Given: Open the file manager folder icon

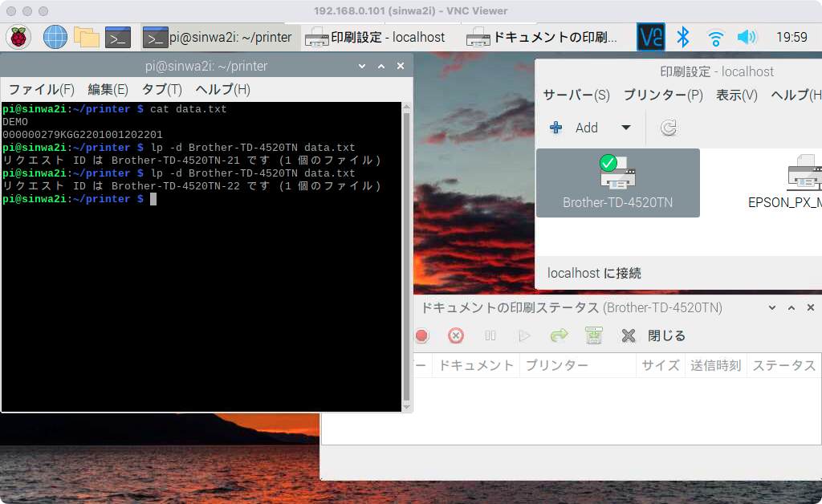Looking at the screenshot, I should [x=86, y=37].
